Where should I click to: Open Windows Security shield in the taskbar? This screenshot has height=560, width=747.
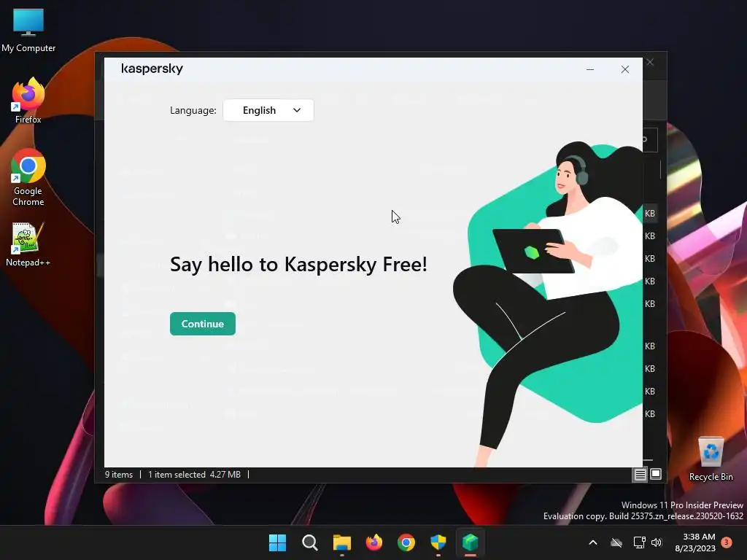pyautogui.click(x=438, y=542)
